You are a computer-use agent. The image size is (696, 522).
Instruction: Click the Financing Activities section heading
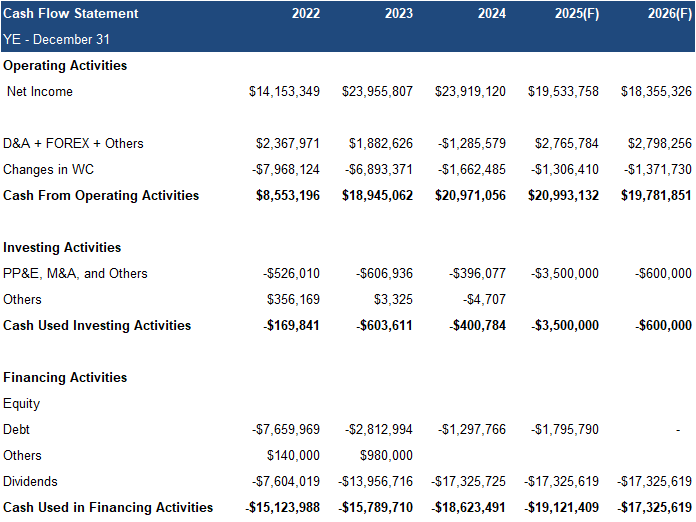click(x=65, y=378)
